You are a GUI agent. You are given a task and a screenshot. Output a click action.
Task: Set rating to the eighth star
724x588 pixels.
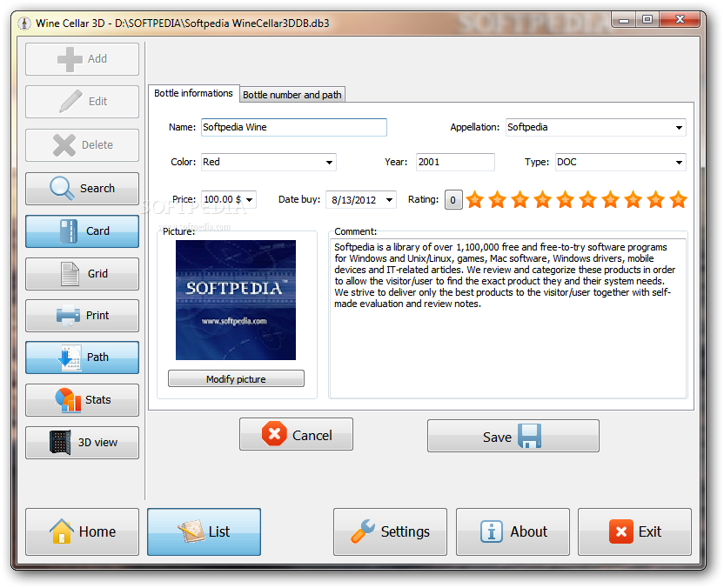click(x=633, y=200)
